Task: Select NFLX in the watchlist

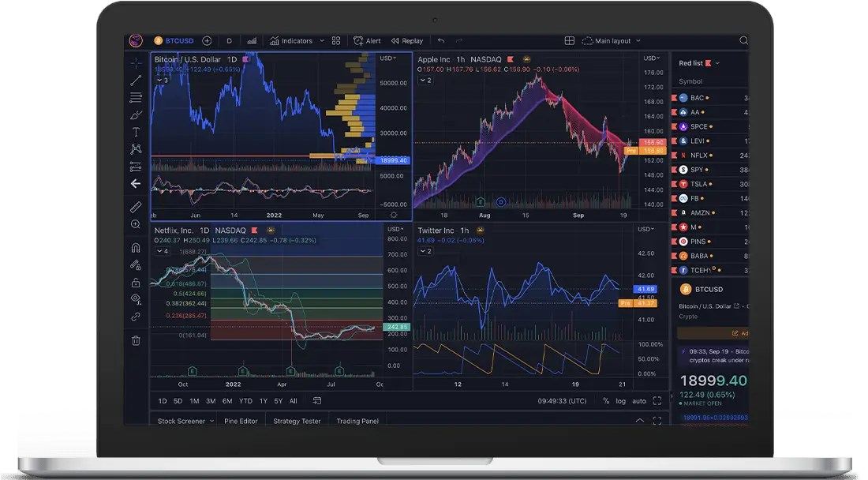Action: [710, 156]
